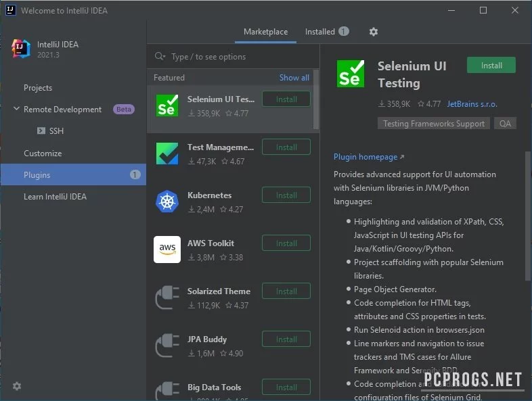Image resolution: width=532 pixels, height=401 pixels.
Task: Click the 2,4M downloads for Kubernetes
Action: [202, 210]
